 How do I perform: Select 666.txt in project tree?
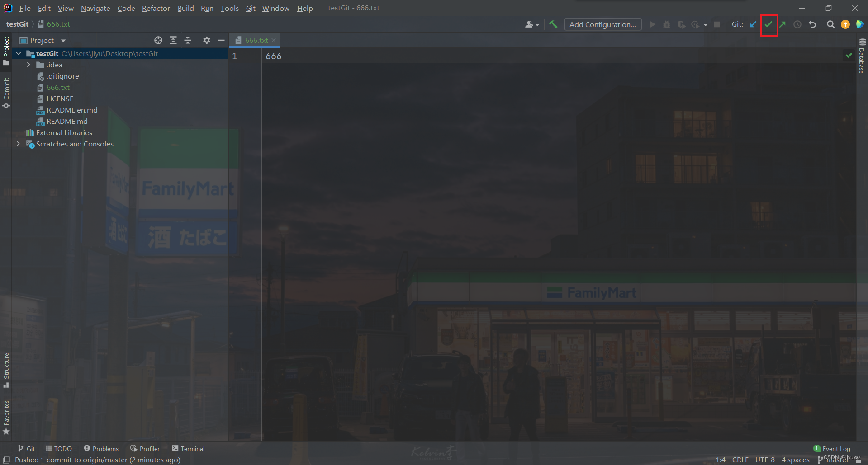(58, 87)
